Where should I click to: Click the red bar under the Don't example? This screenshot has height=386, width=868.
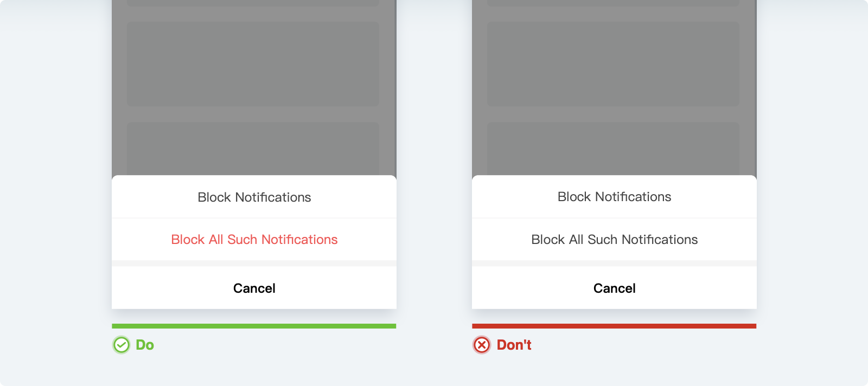[614, 326]
